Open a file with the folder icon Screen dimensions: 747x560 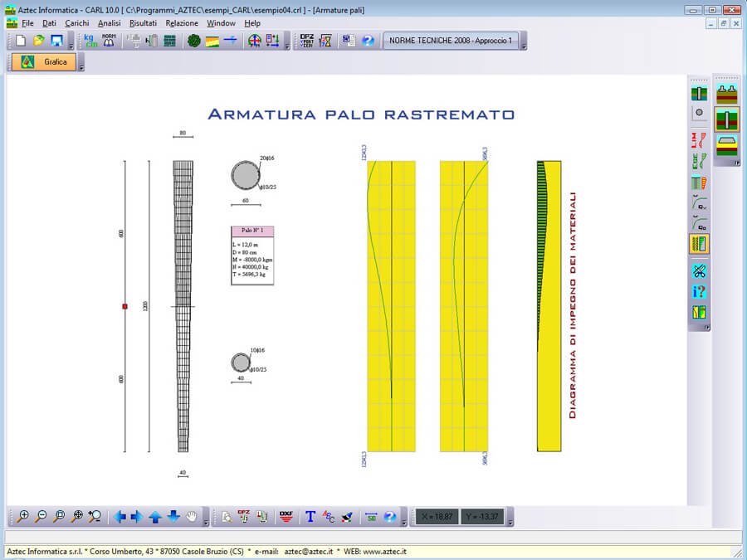click(x=38, y=41)
